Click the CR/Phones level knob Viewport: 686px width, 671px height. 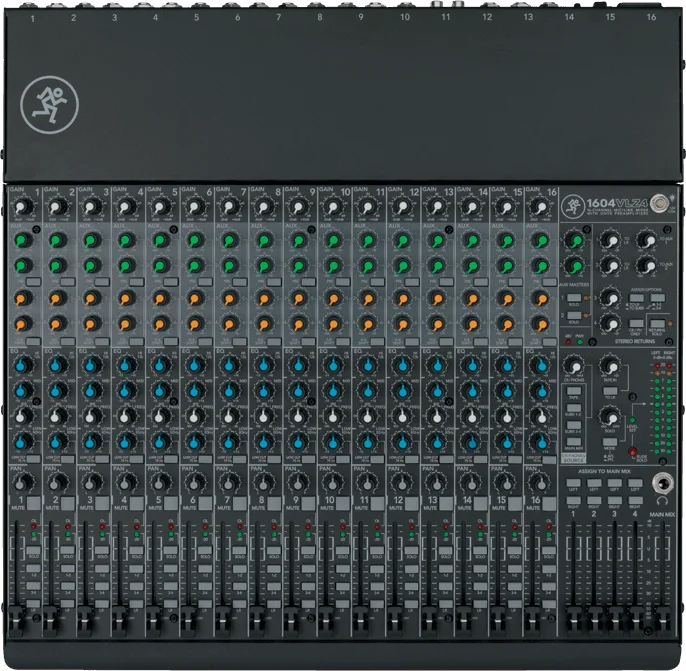click(574, 365)
